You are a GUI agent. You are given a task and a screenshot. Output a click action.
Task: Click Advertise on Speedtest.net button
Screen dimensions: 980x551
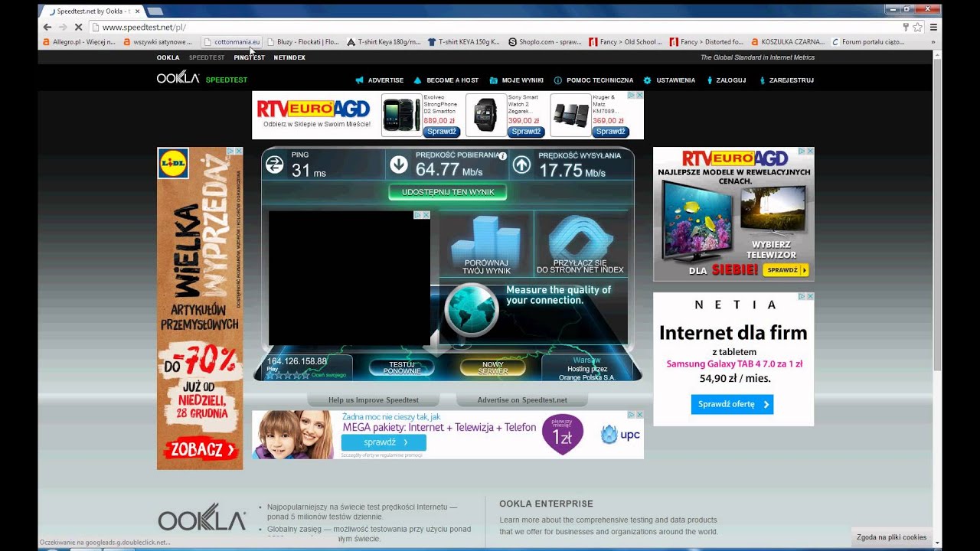(x=522, y=399)
